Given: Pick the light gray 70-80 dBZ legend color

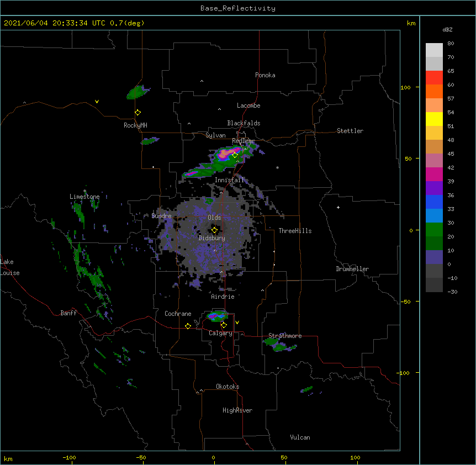Looking at the screenshot, I should (x=434, y=50).
